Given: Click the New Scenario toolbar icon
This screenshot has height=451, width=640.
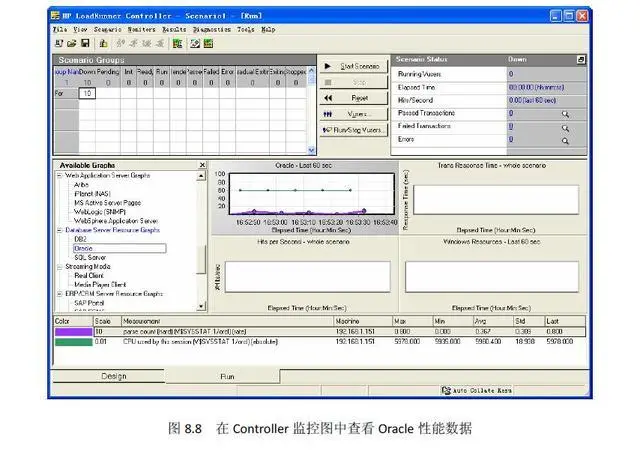Looking at the screenshot, I should tap(59, 43).
